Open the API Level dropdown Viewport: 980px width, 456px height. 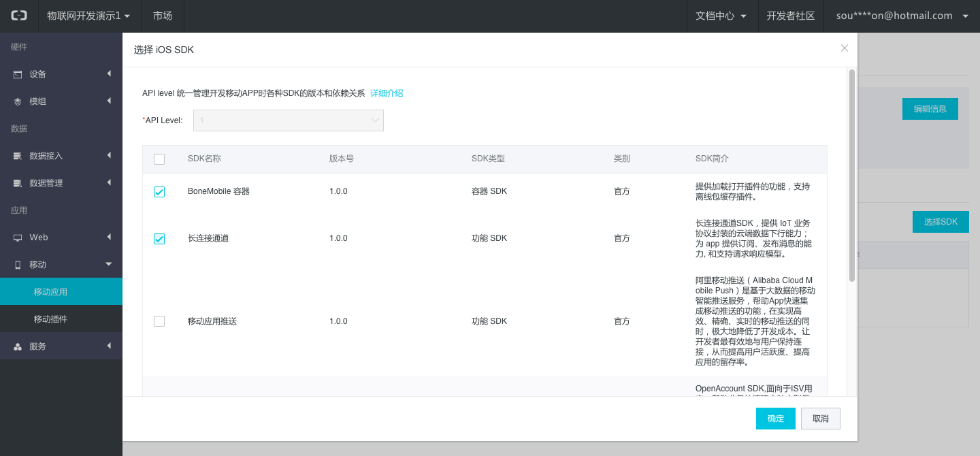[289, 120]
